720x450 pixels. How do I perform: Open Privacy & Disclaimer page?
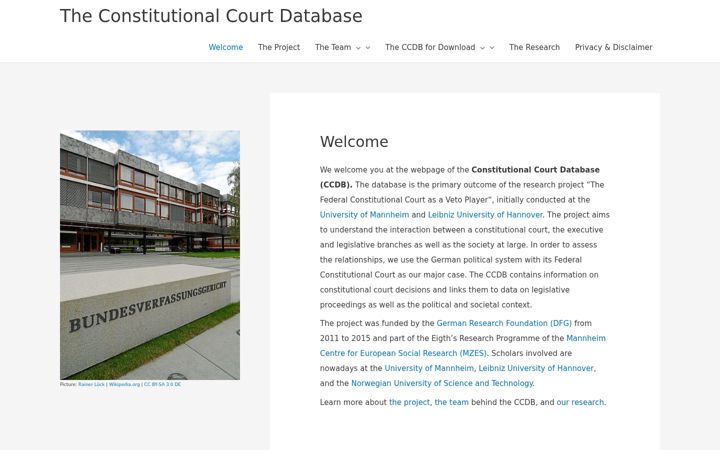coord(613,47)
